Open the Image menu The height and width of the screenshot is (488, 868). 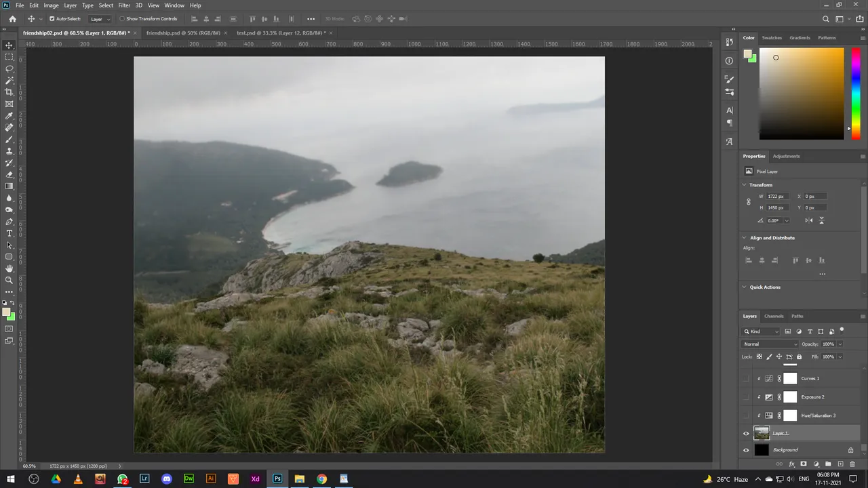(x=51, y=5)
